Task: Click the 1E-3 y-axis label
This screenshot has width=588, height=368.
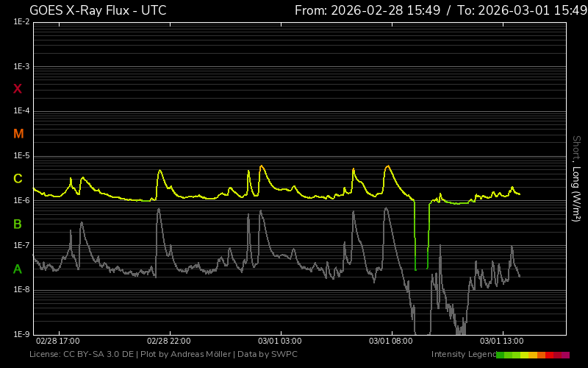Action: [21, 66]
